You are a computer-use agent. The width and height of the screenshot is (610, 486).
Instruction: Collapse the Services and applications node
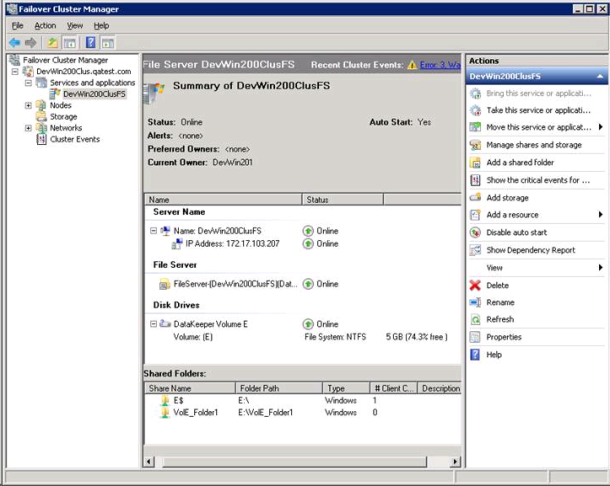[x=28, y=83]
